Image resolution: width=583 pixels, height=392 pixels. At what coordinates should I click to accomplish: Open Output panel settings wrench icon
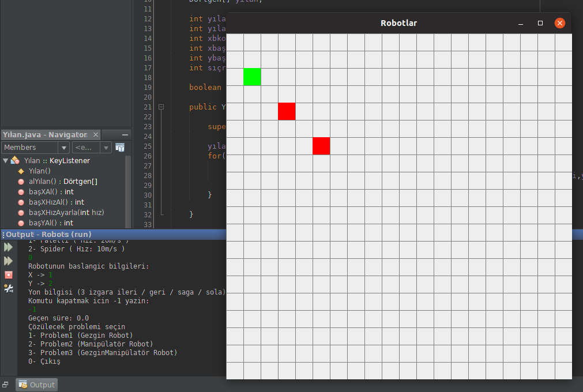coord(9,288)
